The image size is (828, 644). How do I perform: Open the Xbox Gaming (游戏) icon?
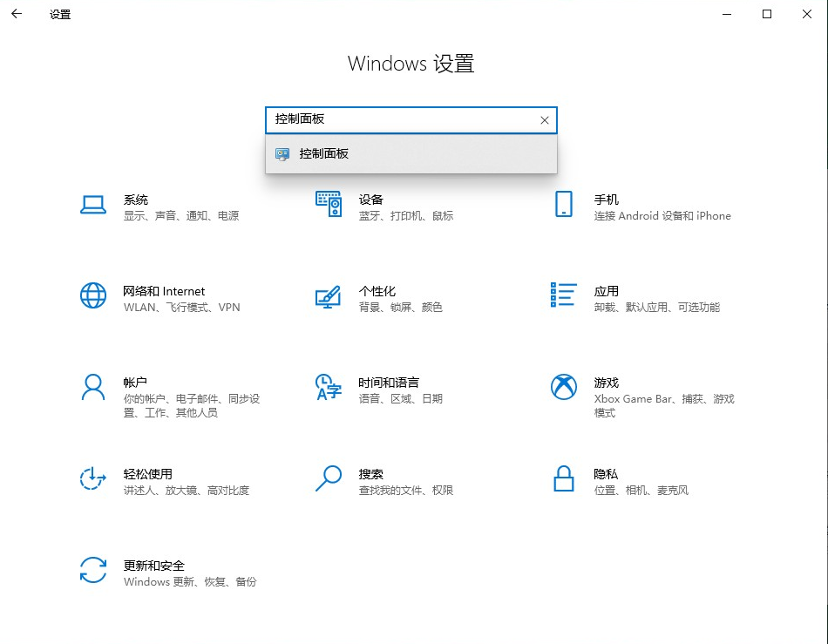click(564, 387)
